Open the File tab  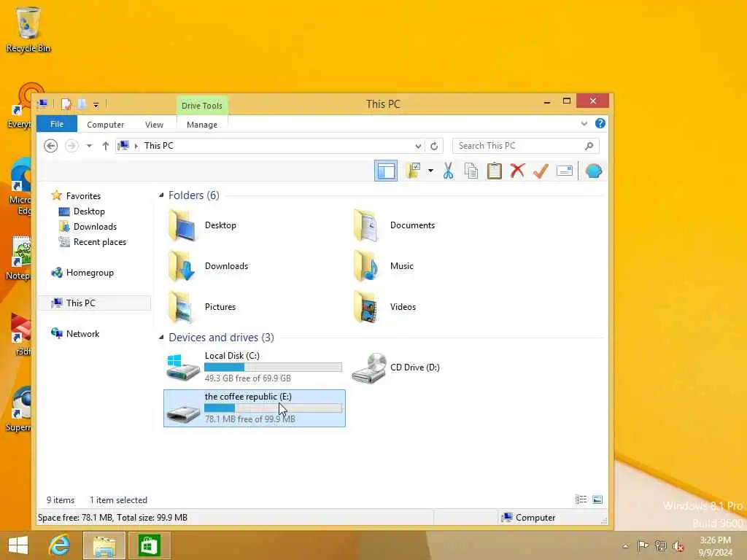57,124
